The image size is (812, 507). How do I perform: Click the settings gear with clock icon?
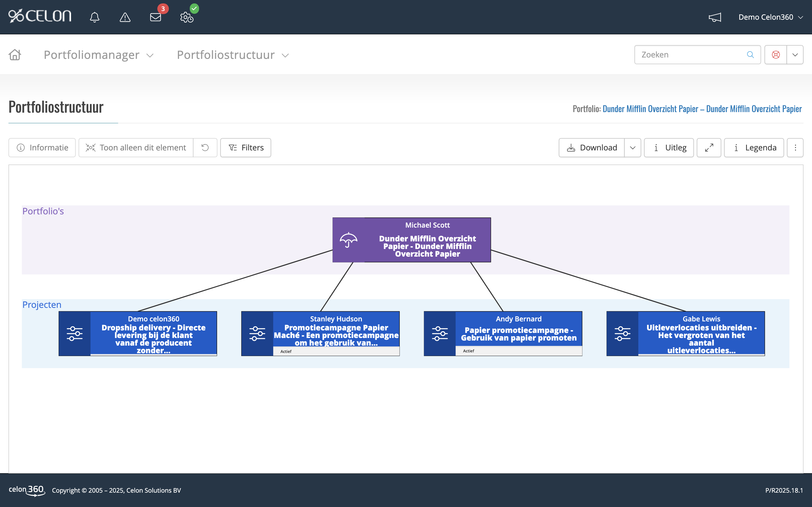coord(187,17)
